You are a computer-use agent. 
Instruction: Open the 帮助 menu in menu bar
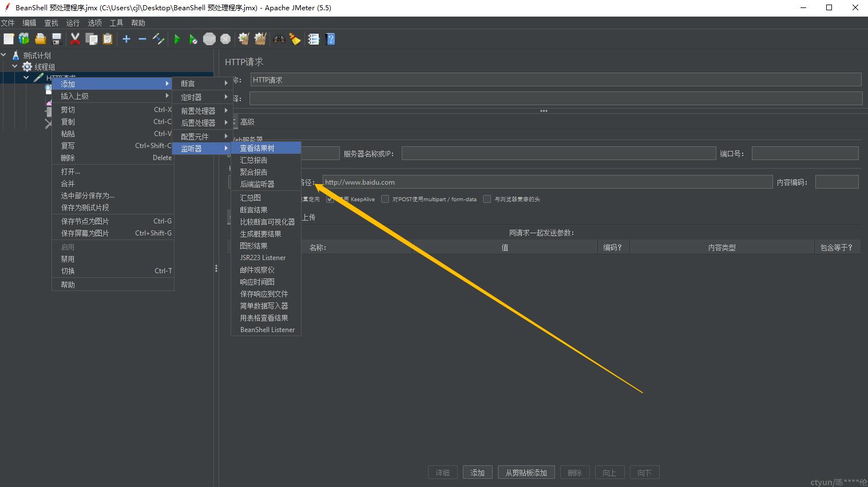pos(138,23)
